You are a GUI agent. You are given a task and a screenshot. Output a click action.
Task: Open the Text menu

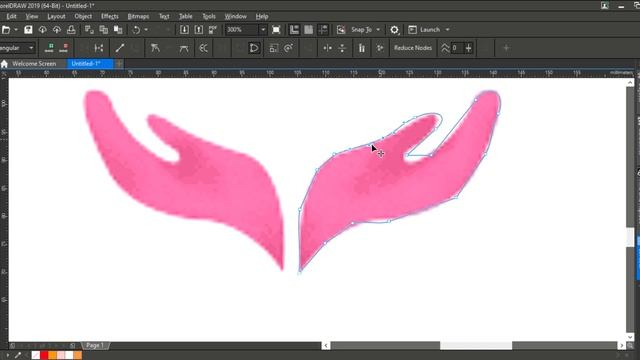(x=164, y=17)
